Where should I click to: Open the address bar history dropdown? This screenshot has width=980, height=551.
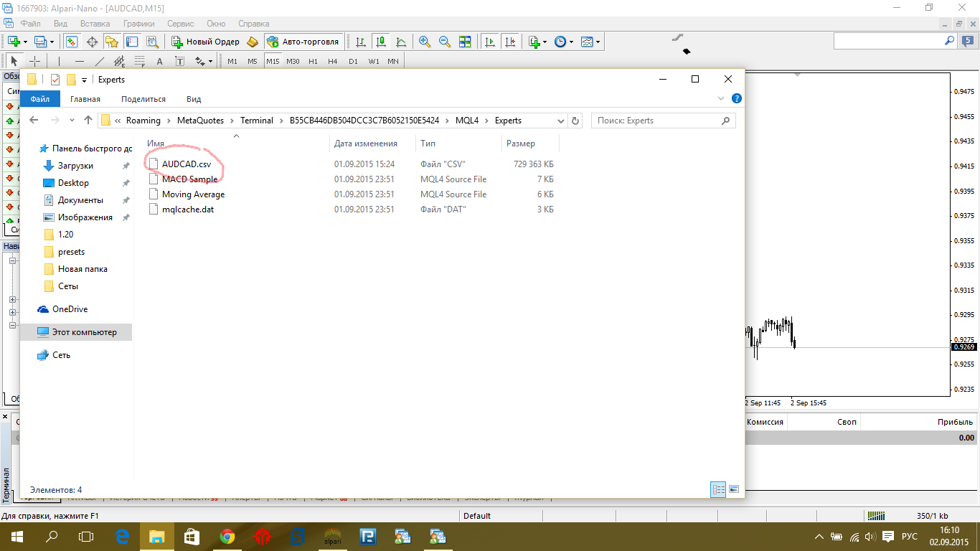pos(560,121)
